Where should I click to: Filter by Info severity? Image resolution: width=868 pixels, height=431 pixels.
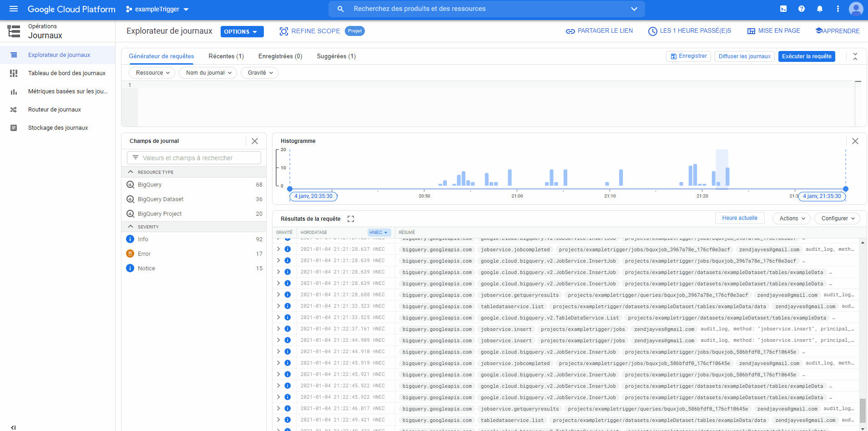point(194,239)
